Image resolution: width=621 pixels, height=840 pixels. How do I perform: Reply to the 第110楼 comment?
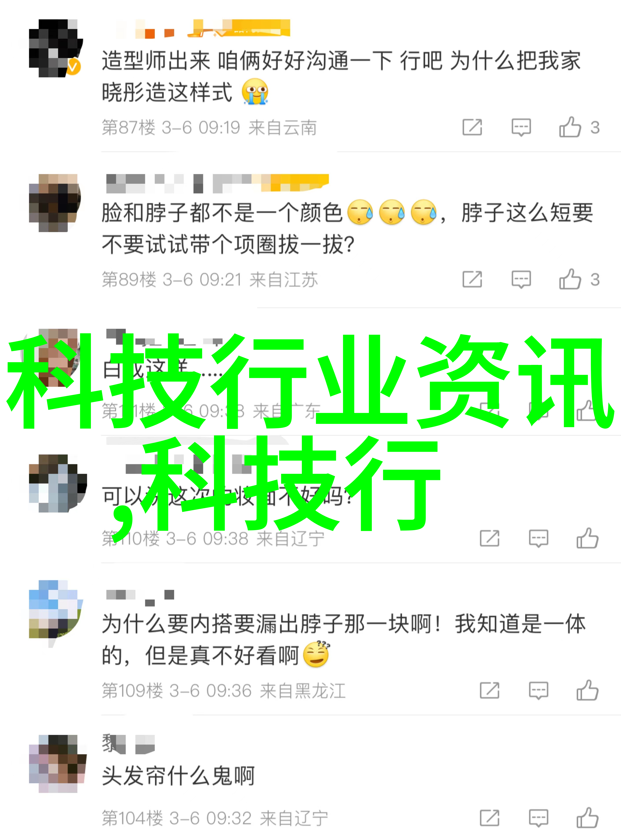[539, 539]
